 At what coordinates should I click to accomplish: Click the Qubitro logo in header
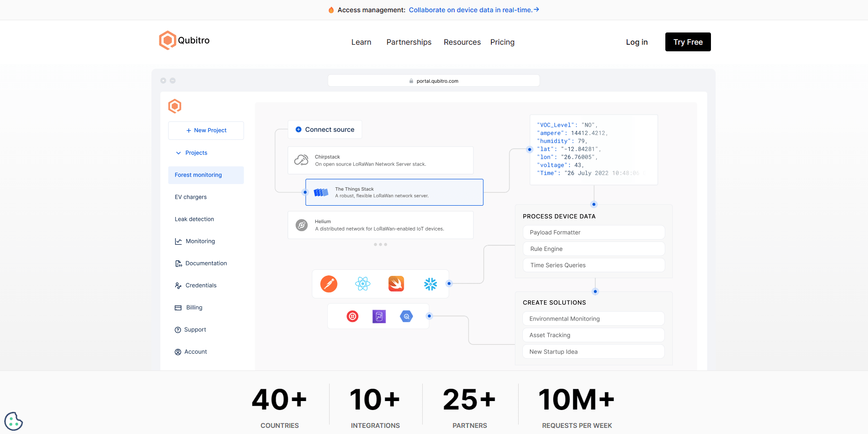point(184,40)
